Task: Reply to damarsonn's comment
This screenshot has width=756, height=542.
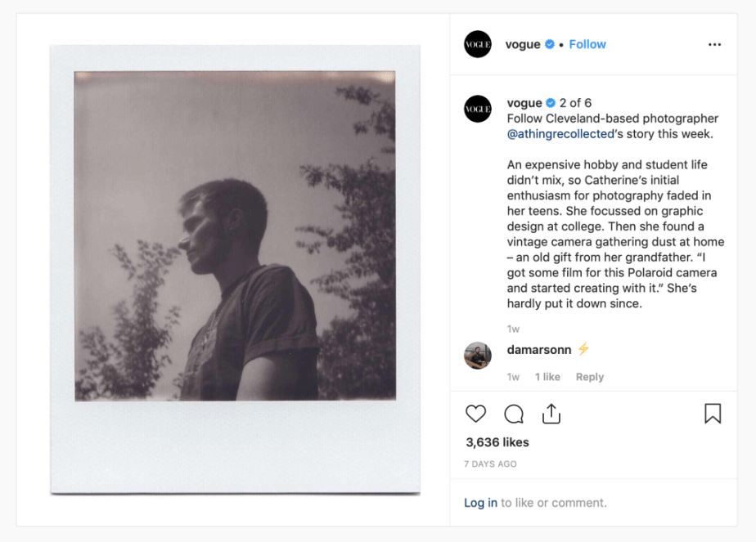Action: [589, 377]
